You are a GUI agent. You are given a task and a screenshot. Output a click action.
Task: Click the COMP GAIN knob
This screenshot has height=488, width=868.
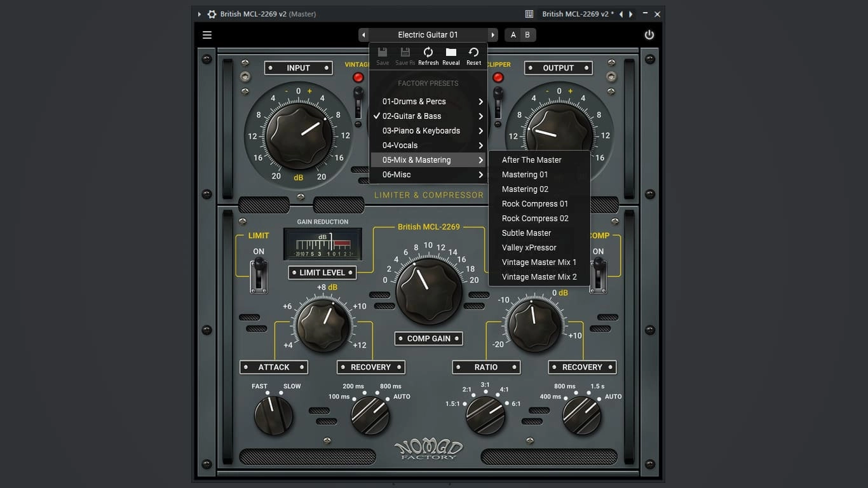click(429, 292)
